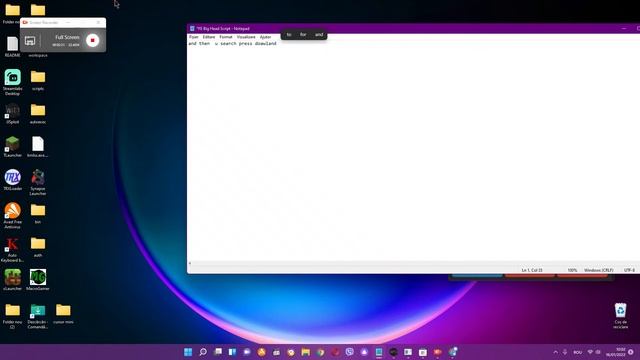Screen dimensions: 640x360
Task: Open network and volume quick settings
Action: (594, 352)
